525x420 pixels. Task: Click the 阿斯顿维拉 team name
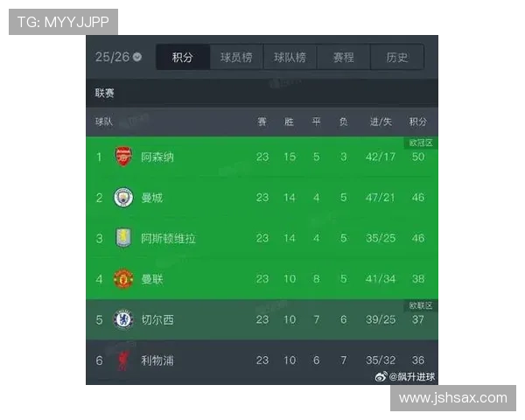(x=168, y=238)
